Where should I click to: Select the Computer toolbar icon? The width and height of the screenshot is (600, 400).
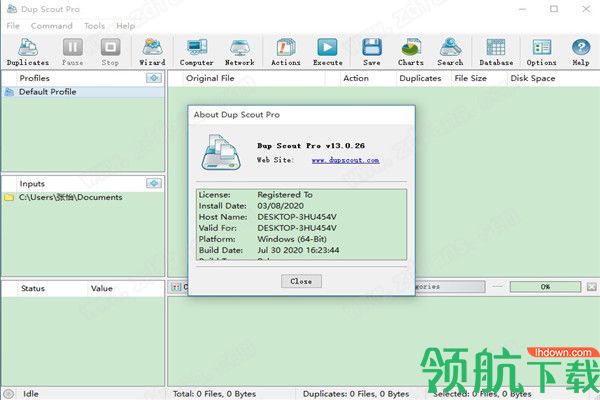[197, 52]
